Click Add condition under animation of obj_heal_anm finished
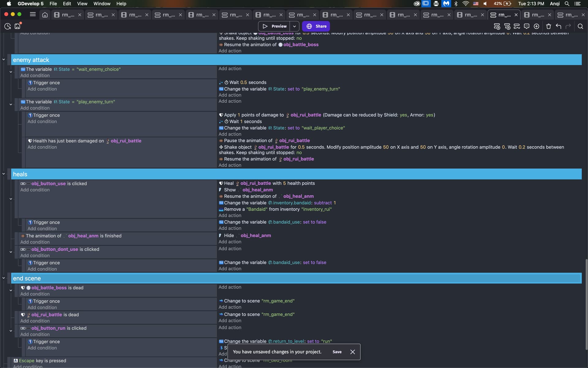 [x=35, y=242]
